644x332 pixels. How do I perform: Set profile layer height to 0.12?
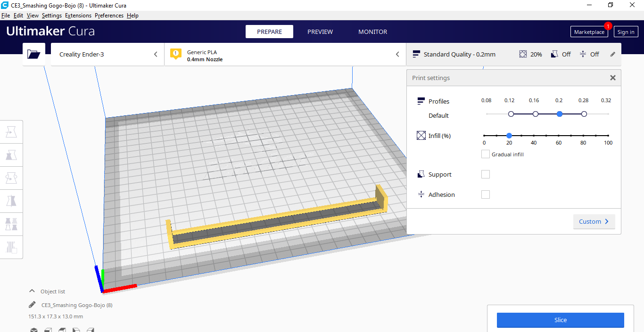[511, 114]
